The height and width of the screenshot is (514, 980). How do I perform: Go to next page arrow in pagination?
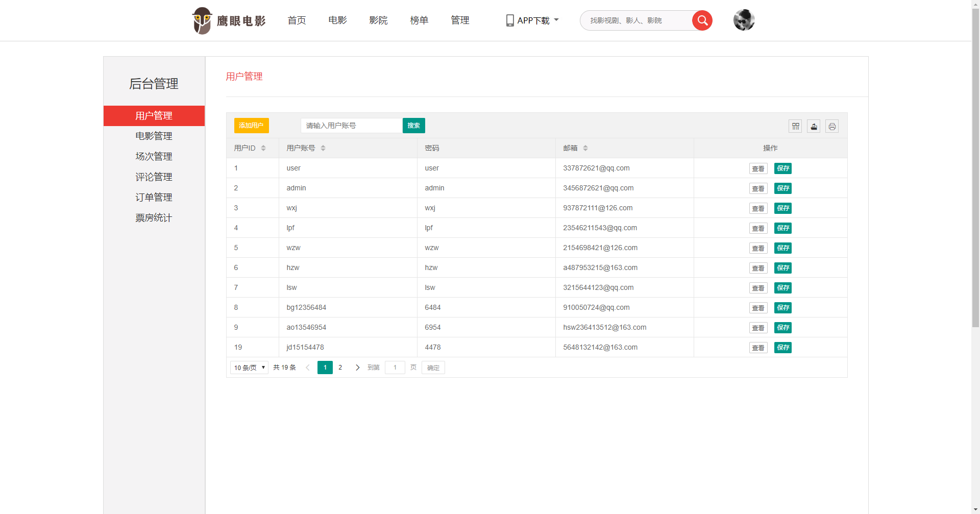tap(357, 368)
